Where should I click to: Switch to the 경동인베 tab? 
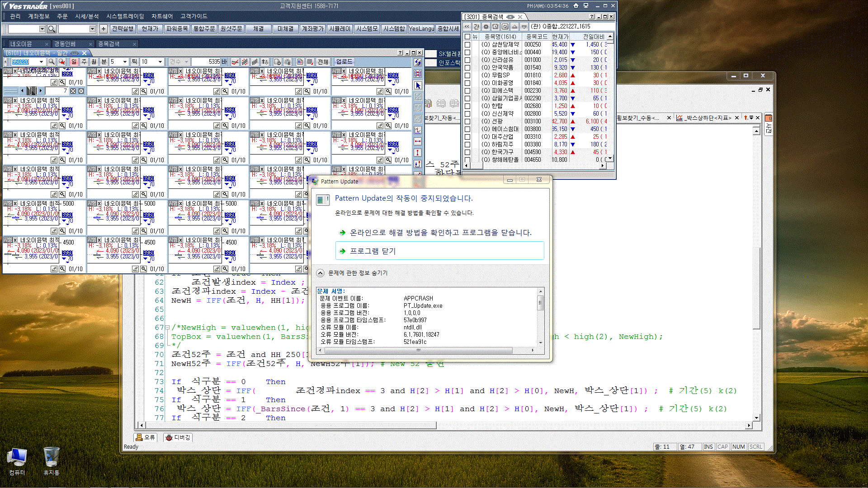[65, 44]
